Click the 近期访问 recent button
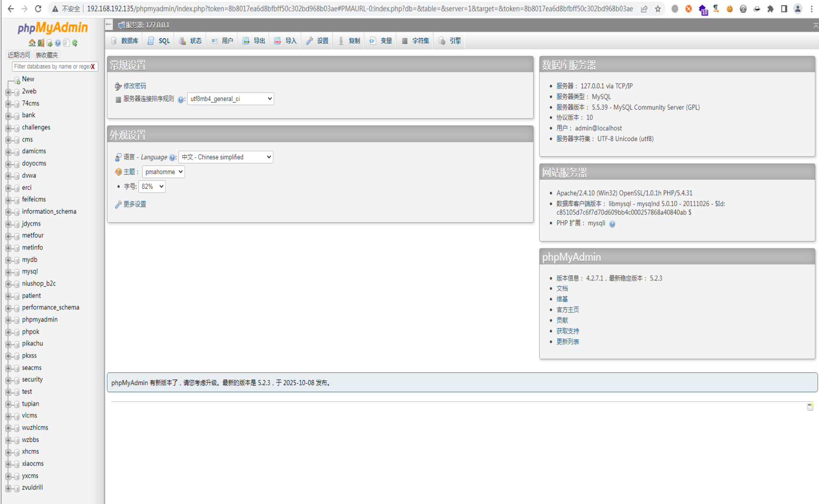The image size is (819, 504). 19,55
